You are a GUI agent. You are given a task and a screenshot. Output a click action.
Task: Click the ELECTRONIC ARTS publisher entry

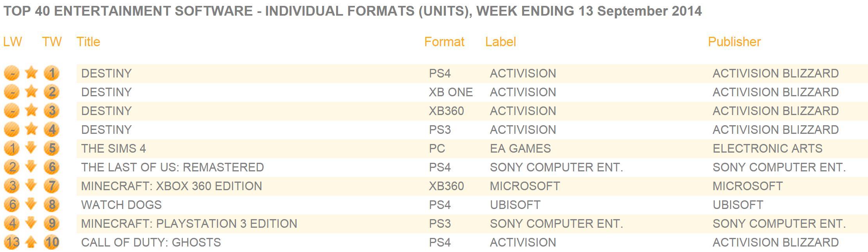point(768,148)
